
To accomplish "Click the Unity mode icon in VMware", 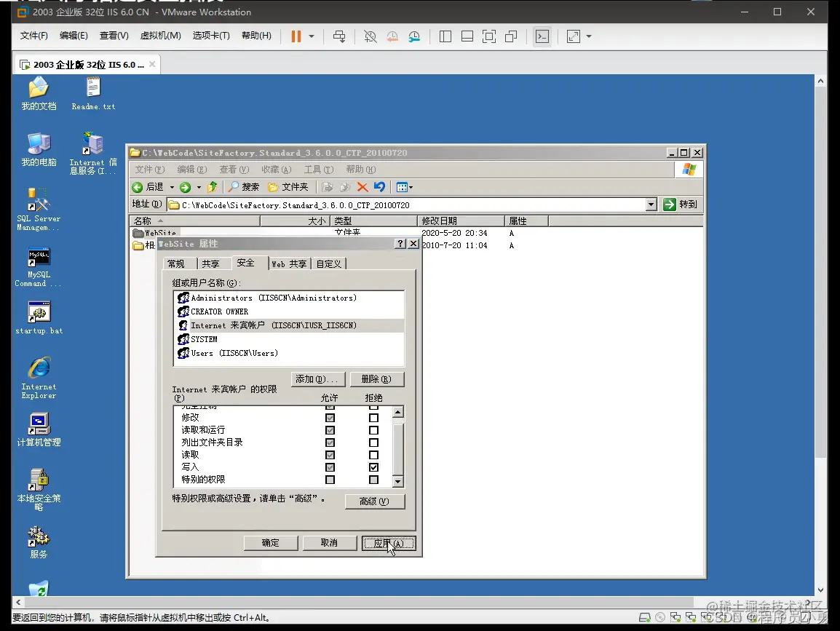I will click(x=511, y=36).
